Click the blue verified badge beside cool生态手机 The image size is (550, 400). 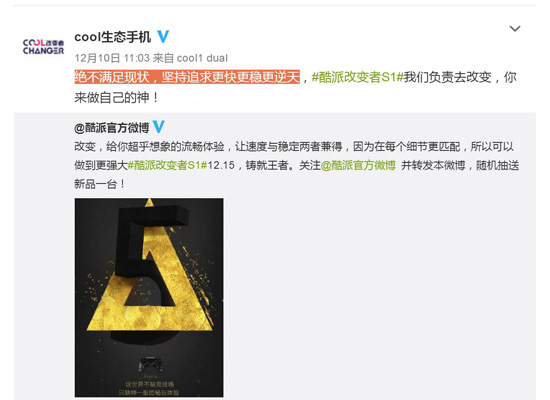163,36
